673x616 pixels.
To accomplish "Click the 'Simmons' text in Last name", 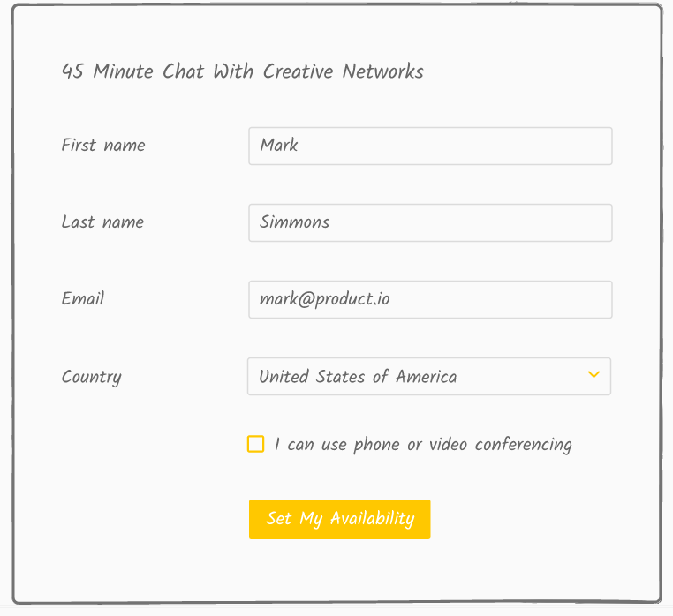I will pyautogui.click(x=295, y=222).
